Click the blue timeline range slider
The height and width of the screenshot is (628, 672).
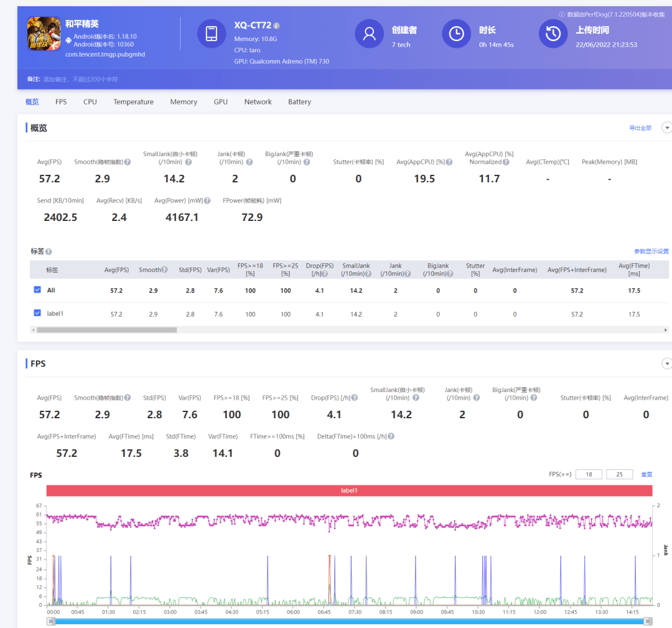(x=348, y=621)
